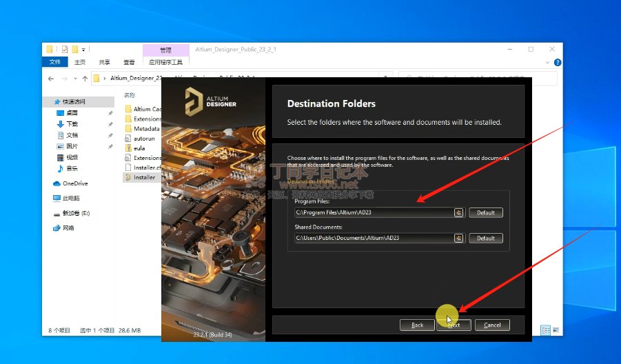Select the autorun file in the list
Screen dimensions: 621x364
143,138
